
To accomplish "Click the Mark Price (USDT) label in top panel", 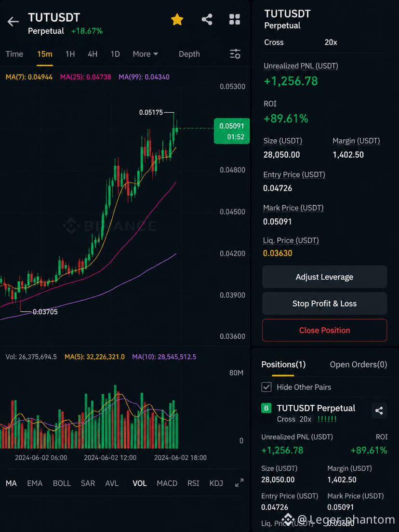I will coord(293,208).
